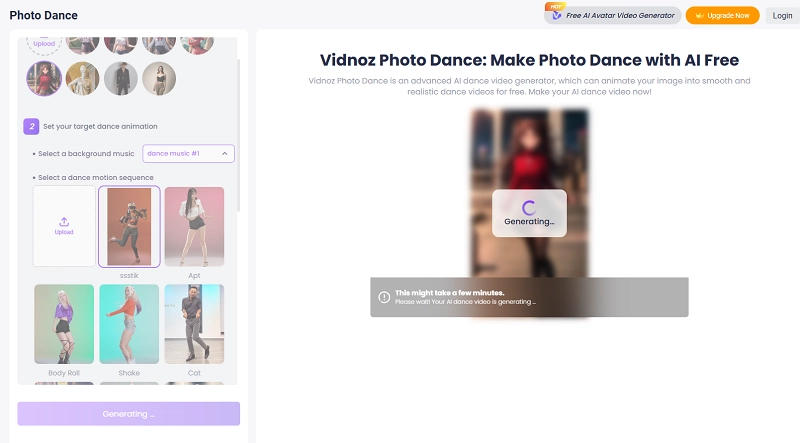This screenshot has width=800, height=443.
Task: Click the Vidnoz Photo Dance main heading
Action: tap(529, 60)
